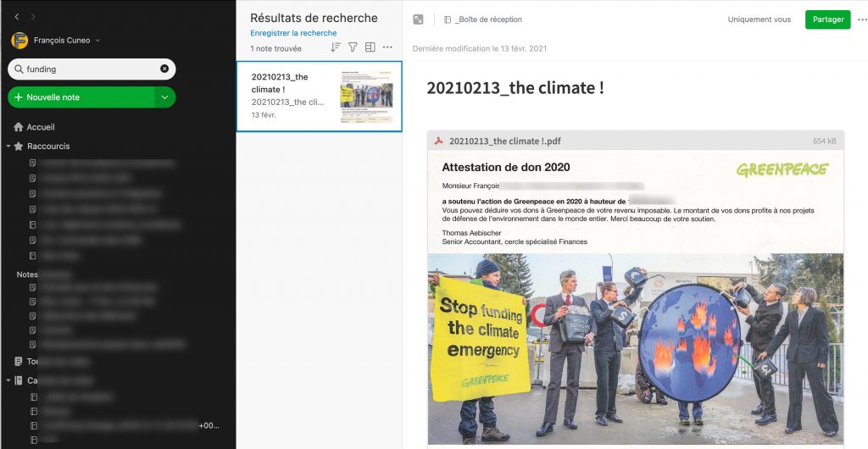Go back with the left arrow
This screenshot has height=449, width=868.
17,17
